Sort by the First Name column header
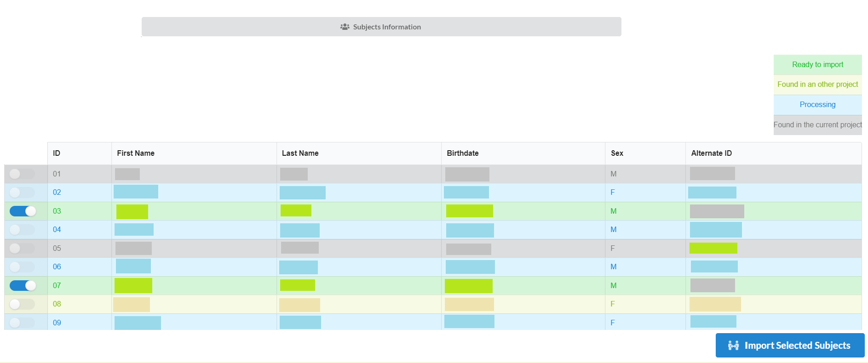The width and height of the screenshot is (868, 363). 136,153
